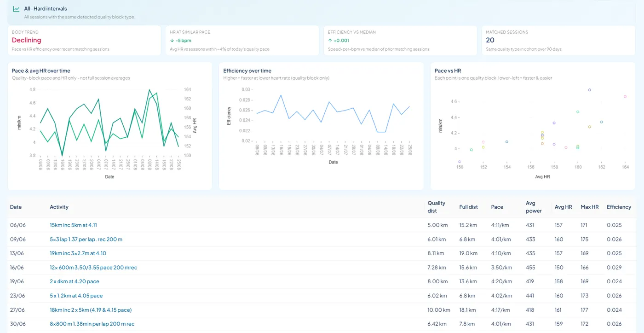The image size is (644, 333).
Task: Click the '−5 bpm' HR at similar pace value
Action: pos(184,41)
